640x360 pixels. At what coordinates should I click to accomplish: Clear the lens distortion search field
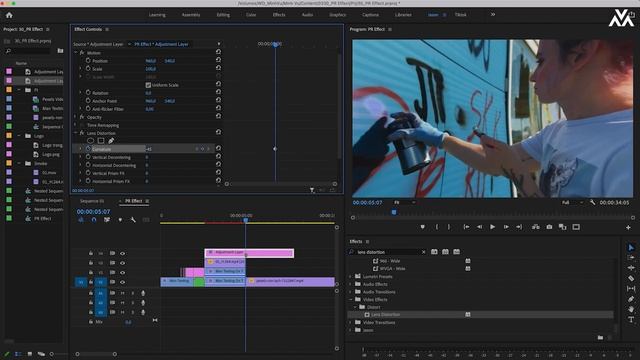coord(423,252)
